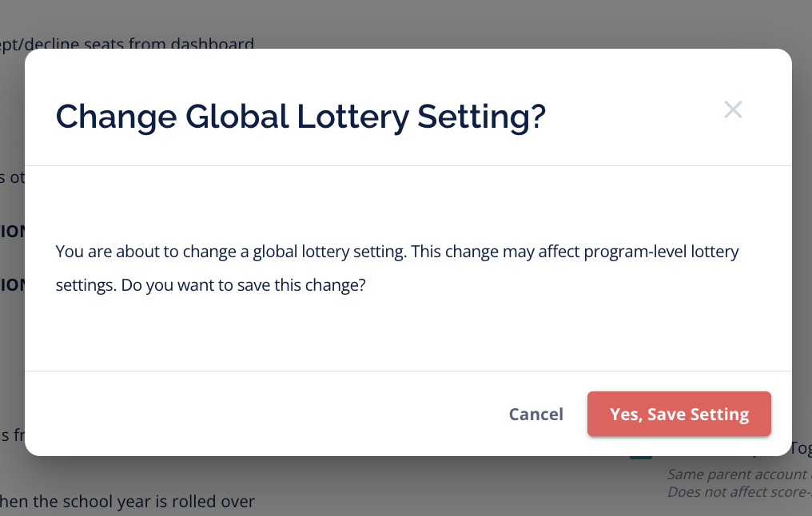Viewport: 812px width, 516px height.
Task: Close the dialog with the X icon
Action: tap(733, 110)
